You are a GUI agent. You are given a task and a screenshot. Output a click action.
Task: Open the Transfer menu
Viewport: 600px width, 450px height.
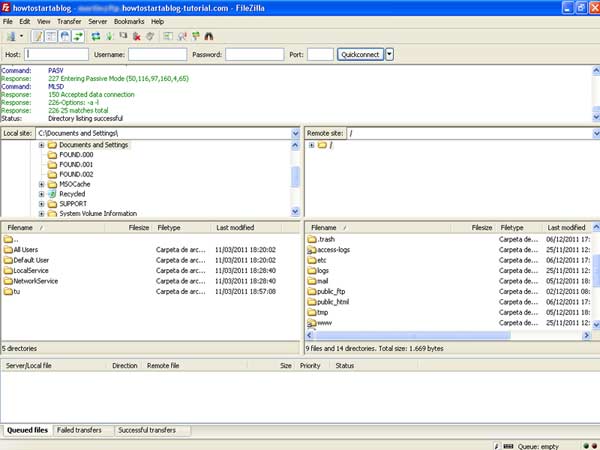pyautogui.click(x=69, y=21)
